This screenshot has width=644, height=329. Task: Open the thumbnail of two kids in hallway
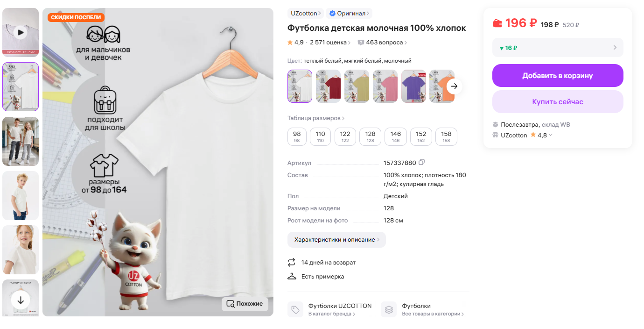[x=21, y=141]
